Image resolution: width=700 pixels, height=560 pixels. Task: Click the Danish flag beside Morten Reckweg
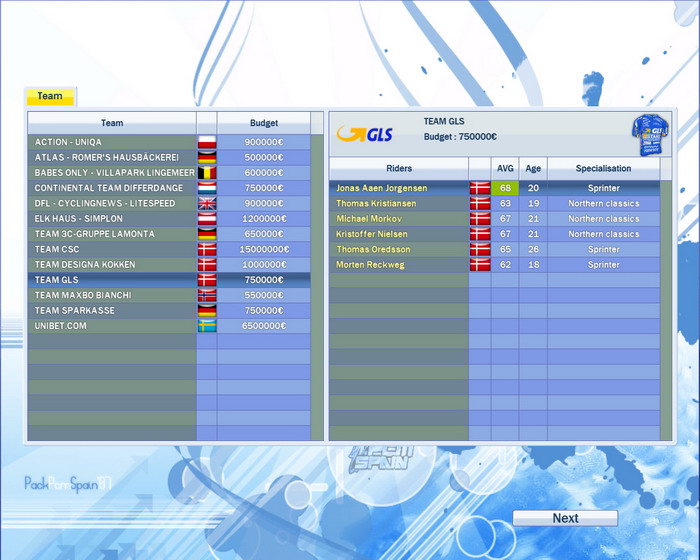(479, 265)
